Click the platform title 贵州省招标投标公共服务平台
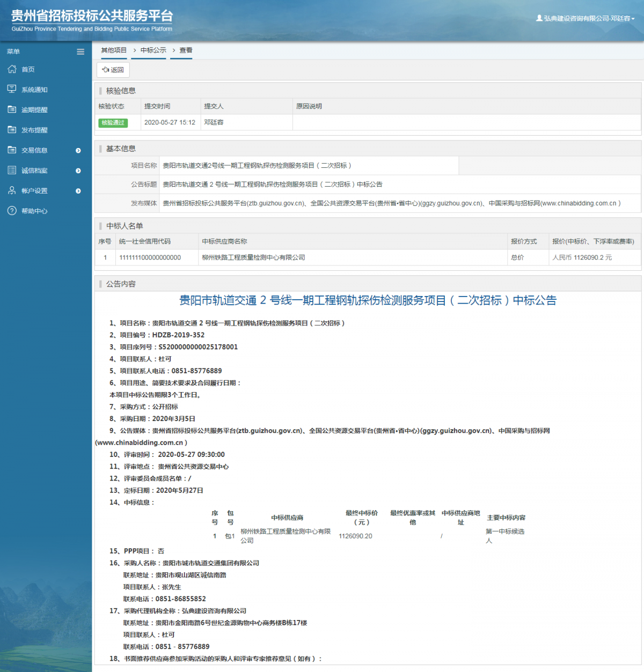Screen dimensions: 644x672 coord(92,16)
